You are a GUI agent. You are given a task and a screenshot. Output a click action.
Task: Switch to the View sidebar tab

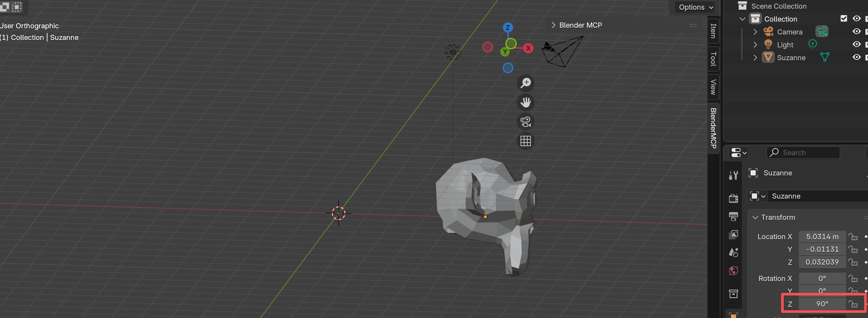click(x=713, y=87)
